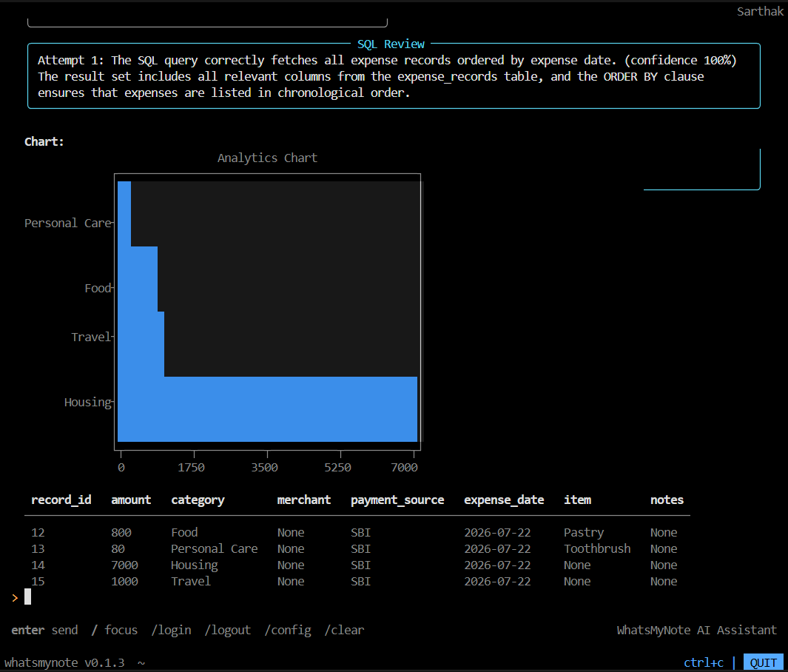788x672 pixels.
Task: Click the QUIT button in the footer
Action: [763, 662]
